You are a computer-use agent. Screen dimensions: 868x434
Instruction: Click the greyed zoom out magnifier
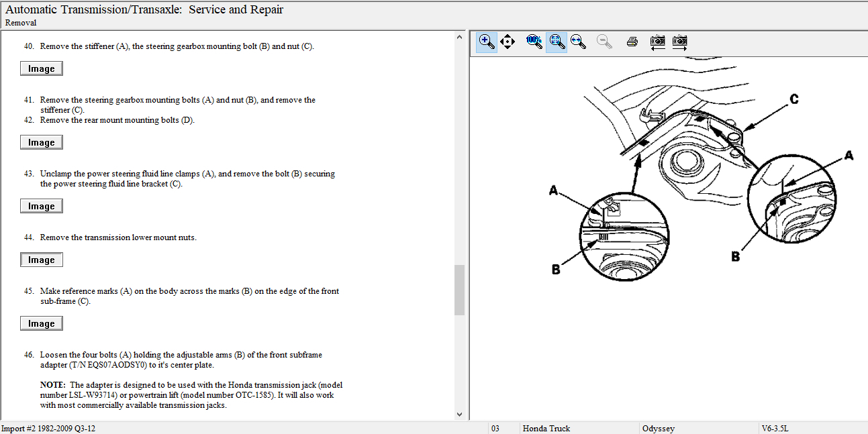[x=605, y=42]
